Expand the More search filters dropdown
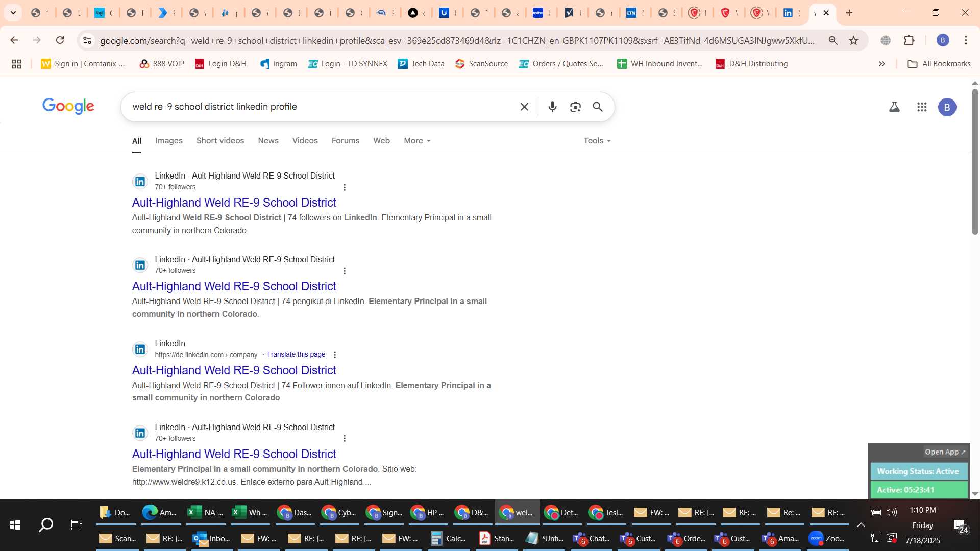Image resolution: width=980 pixels, height=551 pixels. point(417,141)
